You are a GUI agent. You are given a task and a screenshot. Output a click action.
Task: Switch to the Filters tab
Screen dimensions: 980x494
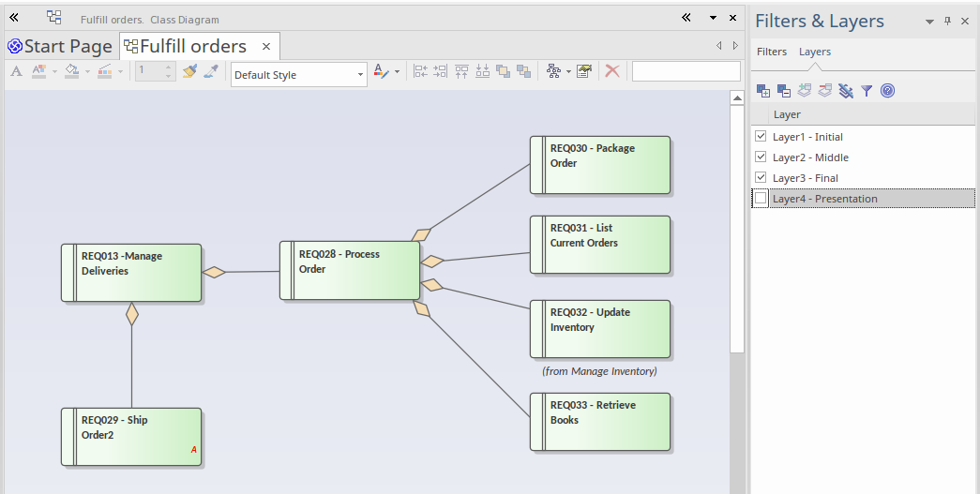click(x=772, y=52)
